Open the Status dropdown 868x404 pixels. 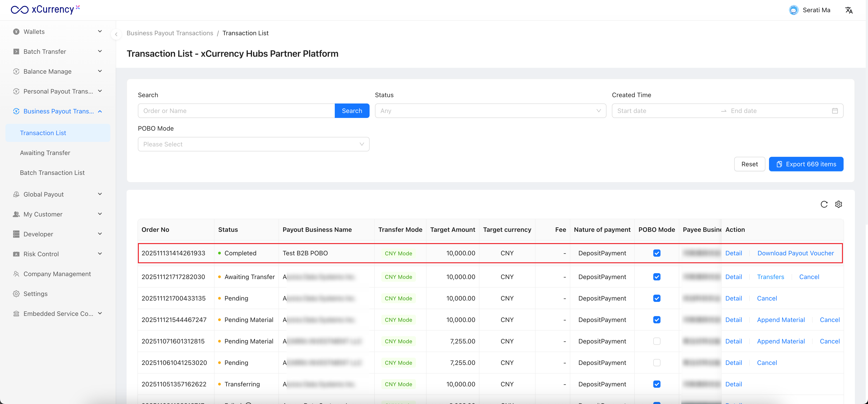click(490, 111)
